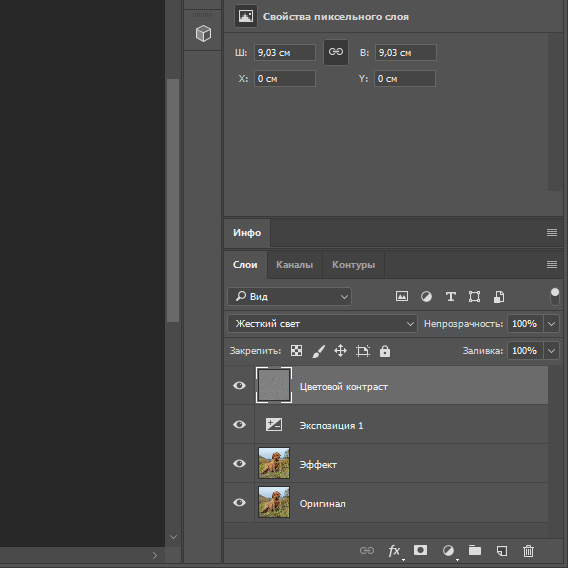Viewport: 568px width, 568px height.
Task: Hide the Цветовой контраст layer
Action: pyautogui.click(x=239, y=385)
